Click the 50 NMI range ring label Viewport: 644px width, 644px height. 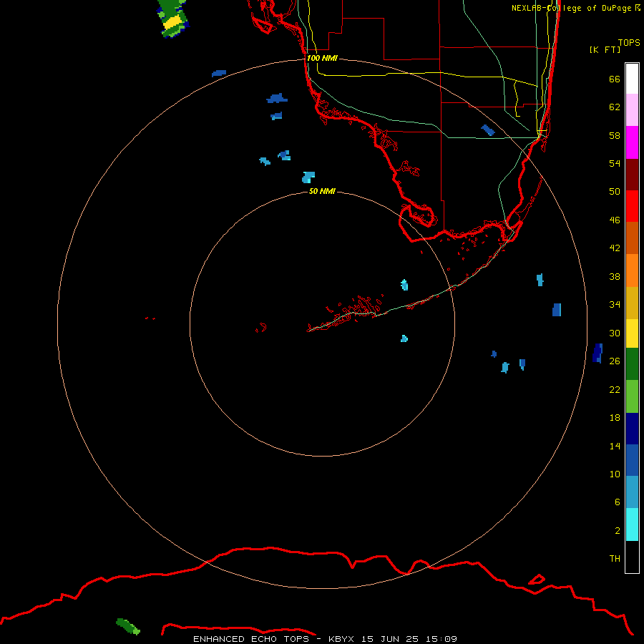pos(322,191)
